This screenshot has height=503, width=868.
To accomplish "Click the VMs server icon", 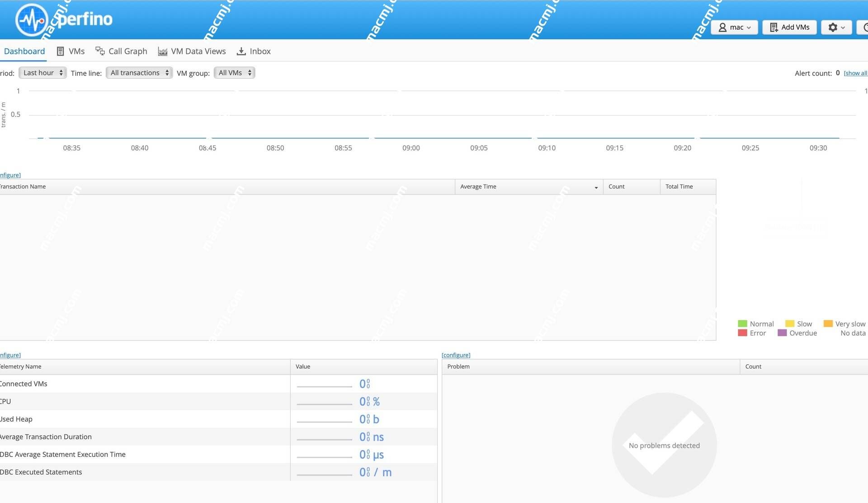I will tap(60, 51).
